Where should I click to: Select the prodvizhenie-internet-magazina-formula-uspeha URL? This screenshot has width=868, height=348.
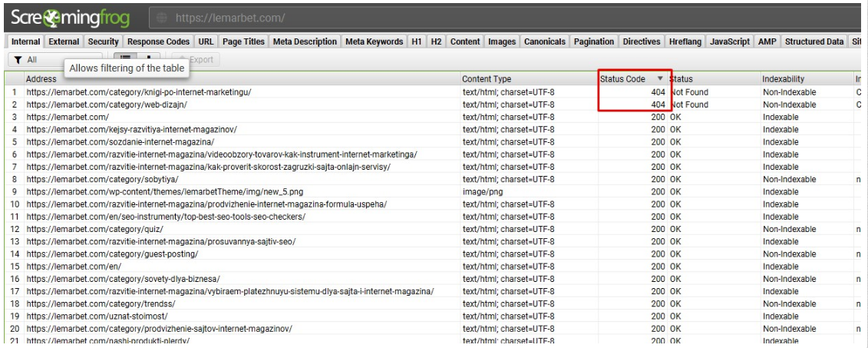(206, 204)
